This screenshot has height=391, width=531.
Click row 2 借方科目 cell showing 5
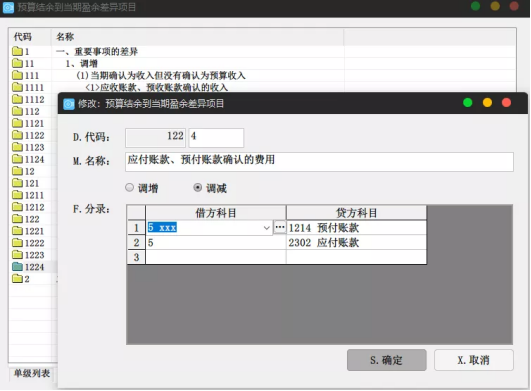pyautogui.click(x=216, y=242)
